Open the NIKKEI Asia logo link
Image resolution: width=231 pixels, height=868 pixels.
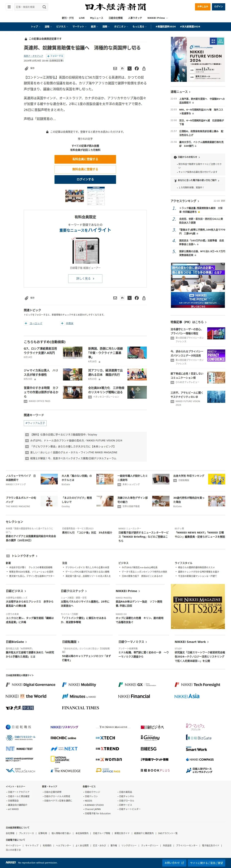pyautogui.click(x=187, y=696)
